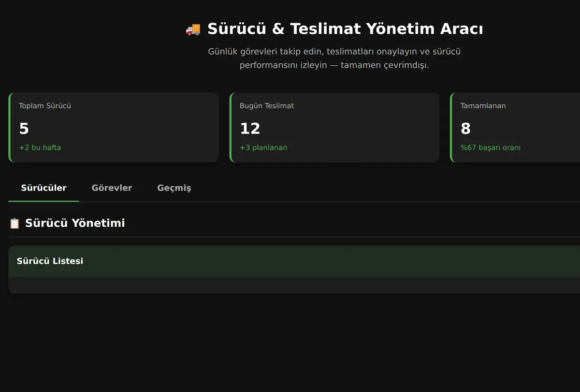This screenshot has width=580, height=392.
Task: Click the value 8 under Tamamlanan
Action: tap(465, 129)
